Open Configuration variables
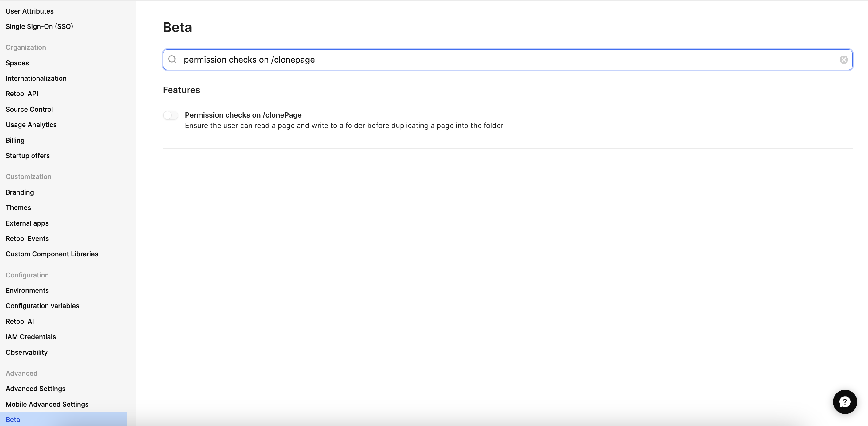The image size is (868, 426). (x=42, y=306)
